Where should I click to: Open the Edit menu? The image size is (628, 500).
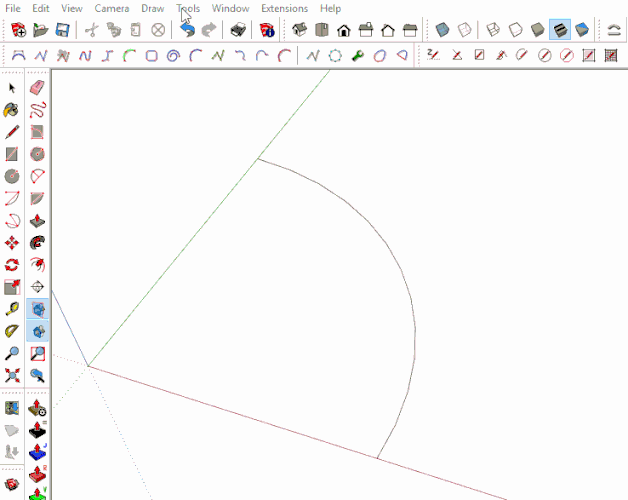[41, 8]
